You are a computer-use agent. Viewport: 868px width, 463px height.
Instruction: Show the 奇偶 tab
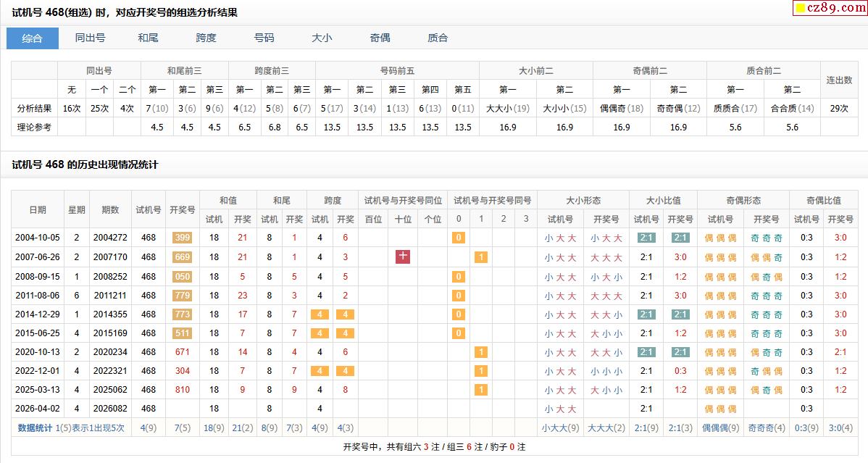point(380,38)
